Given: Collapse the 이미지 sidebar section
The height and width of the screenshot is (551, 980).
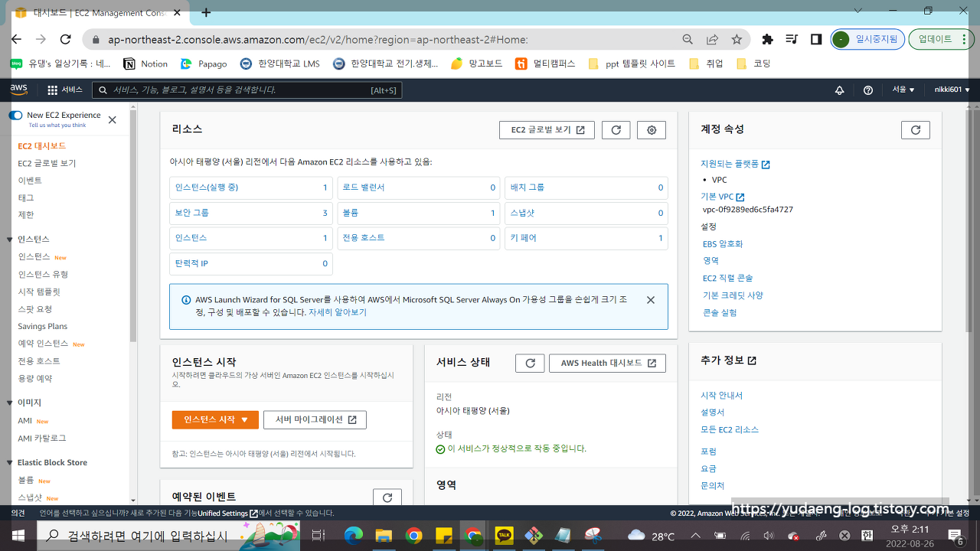Looking at the screenshot, I should click(x=11, y=403).
